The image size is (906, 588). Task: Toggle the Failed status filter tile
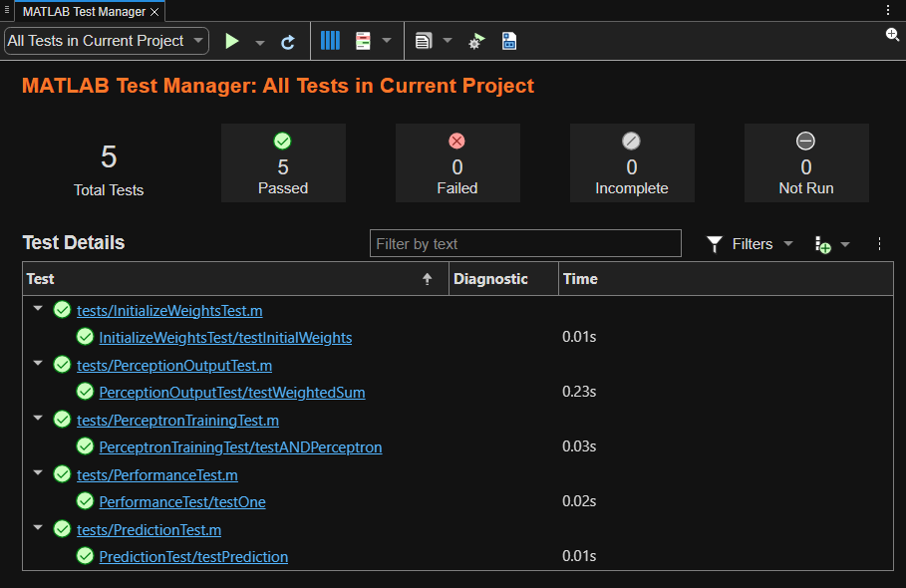(x=457, y=163)
